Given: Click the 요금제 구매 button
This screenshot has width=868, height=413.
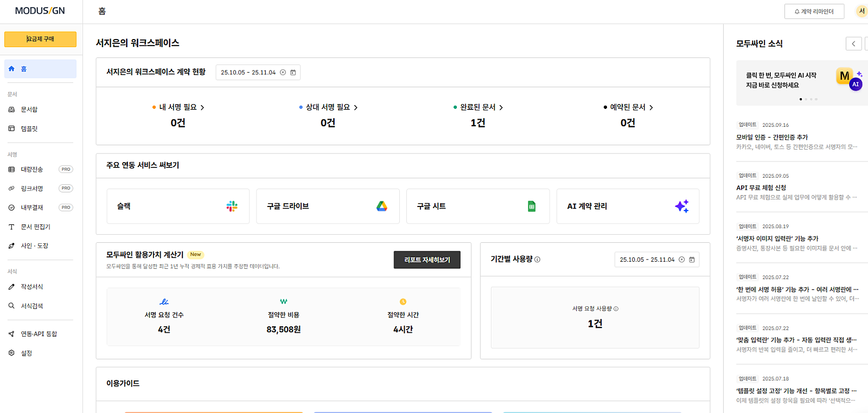Looking at the screenshot, I should coord(40,39).
